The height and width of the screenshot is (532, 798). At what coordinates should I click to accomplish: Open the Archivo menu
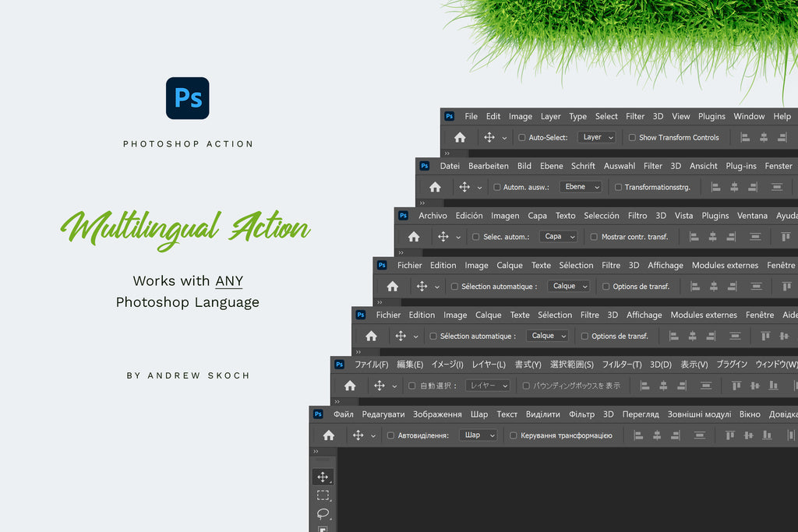(433, 216)
